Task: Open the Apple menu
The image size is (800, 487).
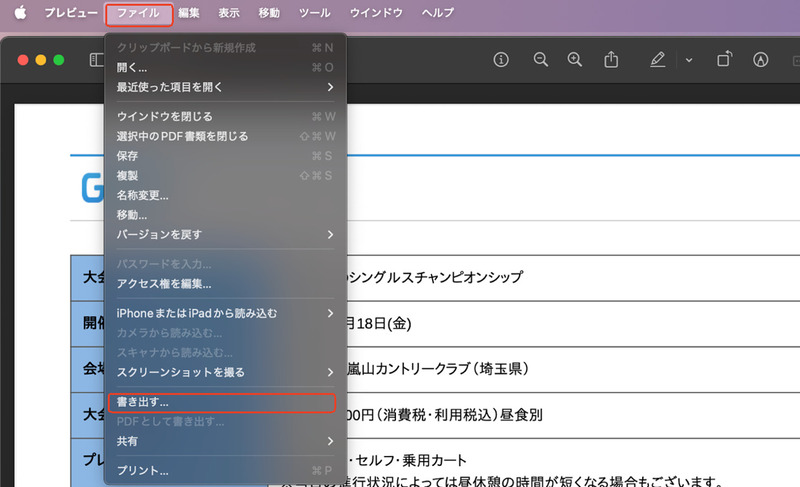Action: pyautogui.click(x=20, y=13)
